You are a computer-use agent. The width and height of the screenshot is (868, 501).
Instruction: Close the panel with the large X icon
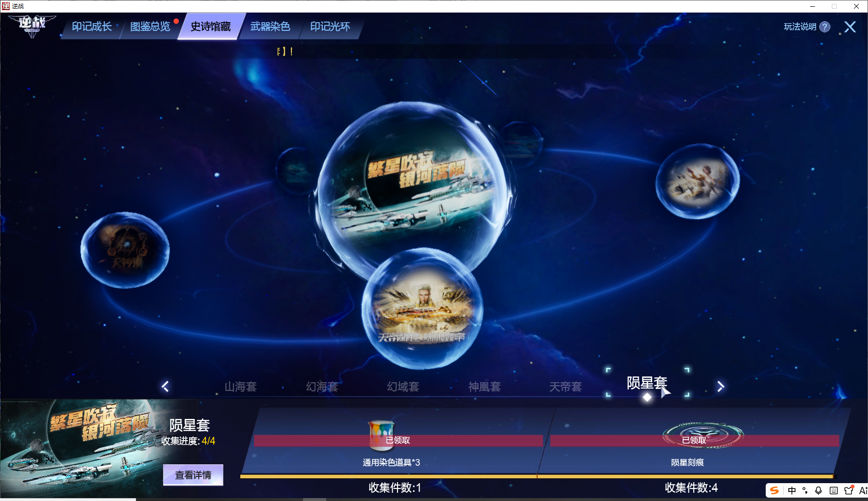point(850,27)
